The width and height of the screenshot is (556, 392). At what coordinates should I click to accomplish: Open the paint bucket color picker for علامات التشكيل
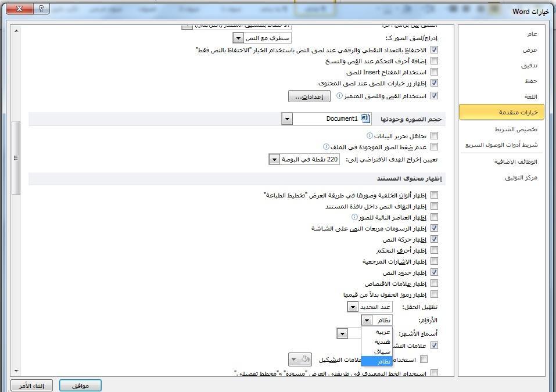pyautogui.click(x=300, y=359)
